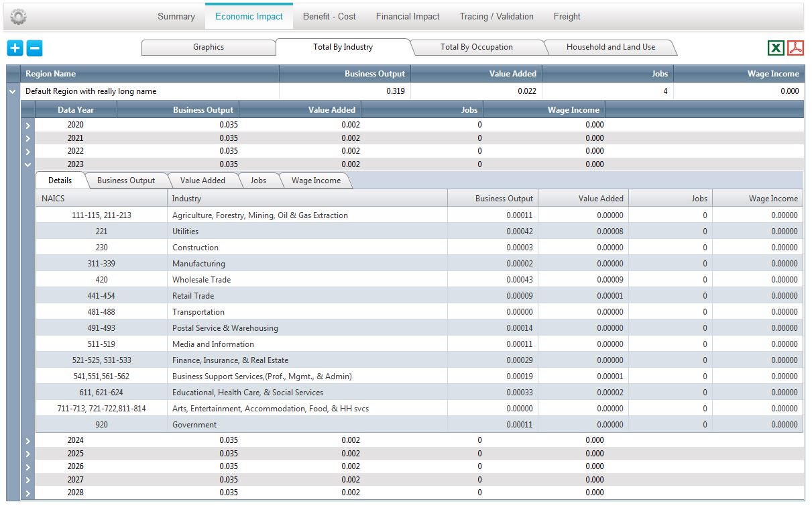Expand the 2026 data year row
This screenshot has height=508, width=812.
27,466
